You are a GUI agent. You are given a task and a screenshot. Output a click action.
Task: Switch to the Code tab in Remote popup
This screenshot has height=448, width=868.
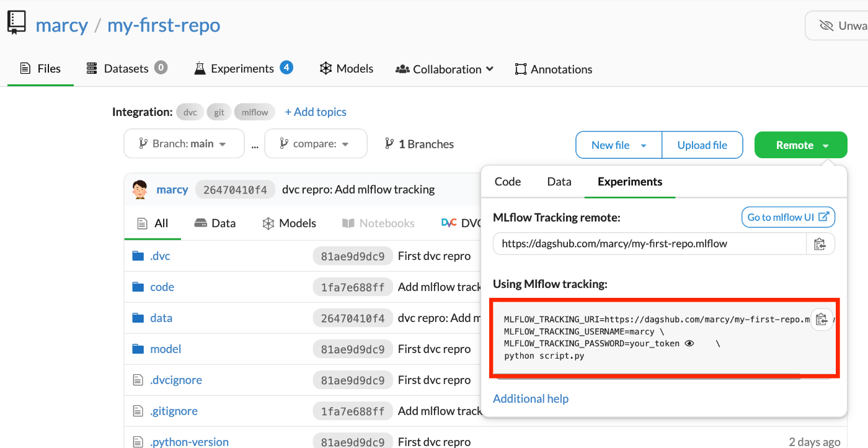[x=508, y=182]
